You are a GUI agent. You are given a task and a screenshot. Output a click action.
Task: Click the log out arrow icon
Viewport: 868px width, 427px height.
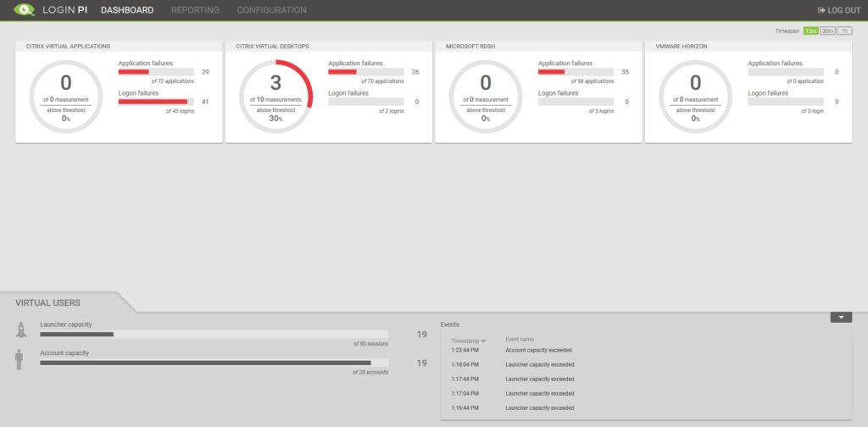coord(821,10)
